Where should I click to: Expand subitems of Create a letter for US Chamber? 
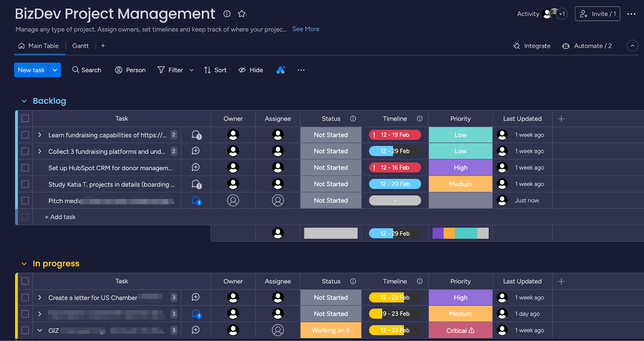tap(39, 298)
